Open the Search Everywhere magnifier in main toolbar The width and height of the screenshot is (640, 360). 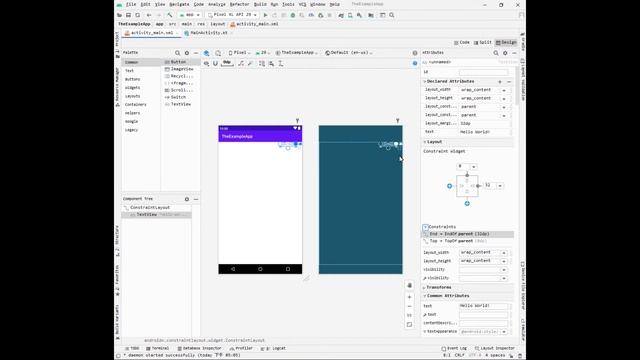[392, 15]
